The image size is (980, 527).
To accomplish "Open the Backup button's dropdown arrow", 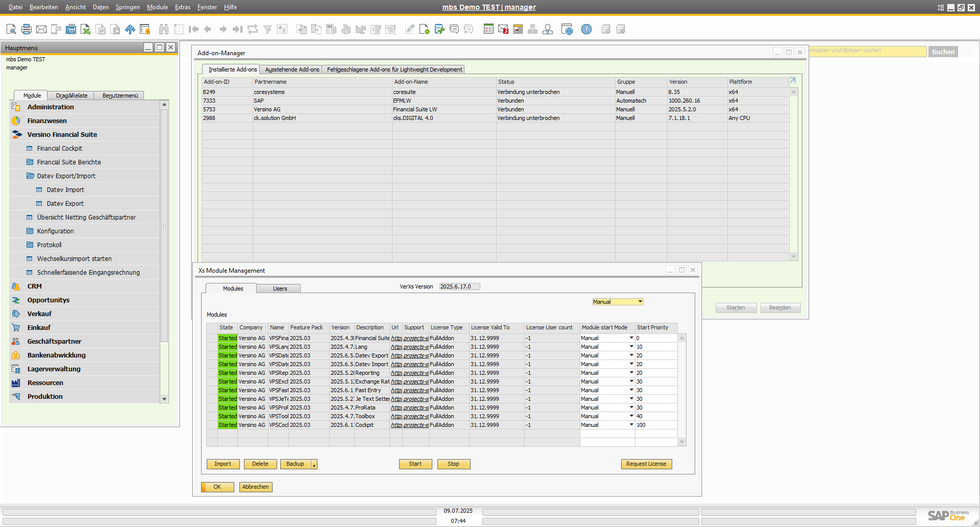I will [314, 464].
